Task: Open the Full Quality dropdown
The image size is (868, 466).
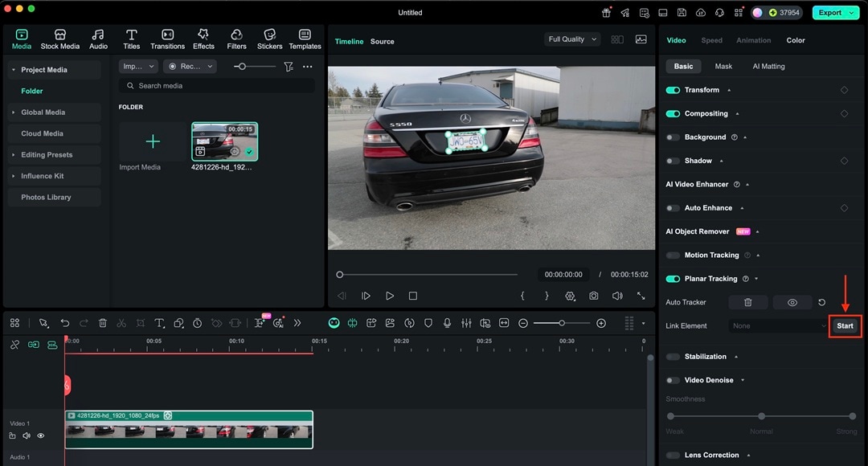Action: click(572, 39)
